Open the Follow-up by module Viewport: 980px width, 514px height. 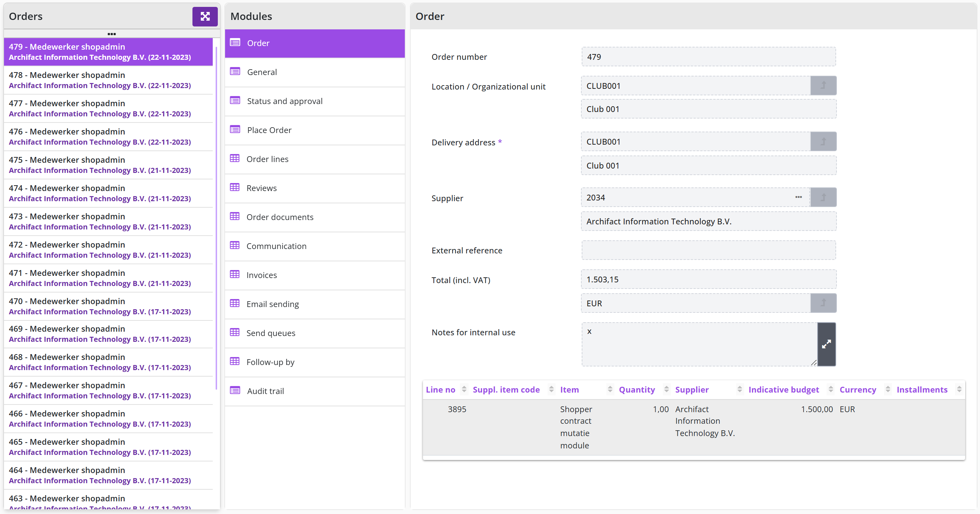tap(315, 362)
